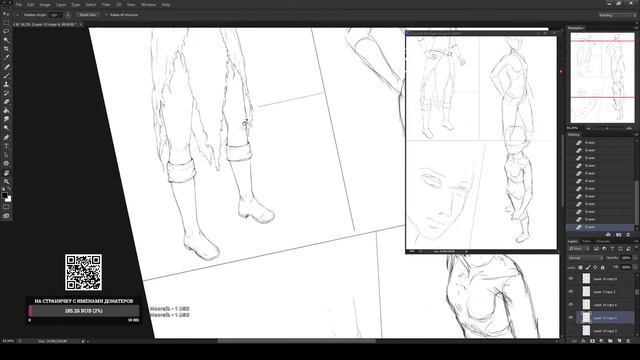Select the Brush tool
This screenshot has height=360, width=640.
coord(6,76)
